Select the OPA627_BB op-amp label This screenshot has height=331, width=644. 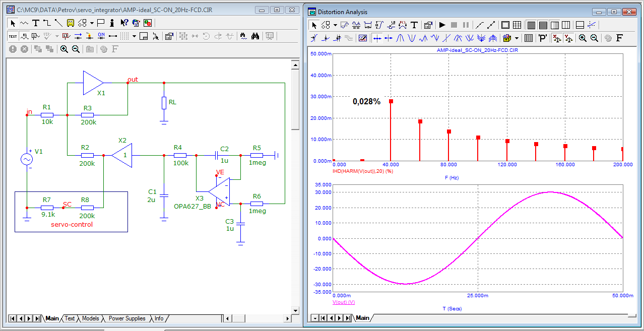tap(192, 206)
